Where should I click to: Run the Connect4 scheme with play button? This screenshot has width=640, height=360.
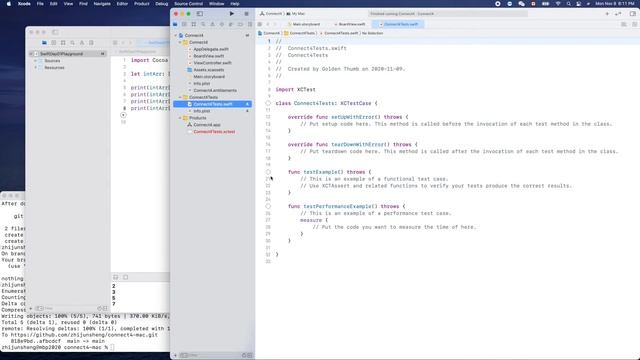(231, 13)
